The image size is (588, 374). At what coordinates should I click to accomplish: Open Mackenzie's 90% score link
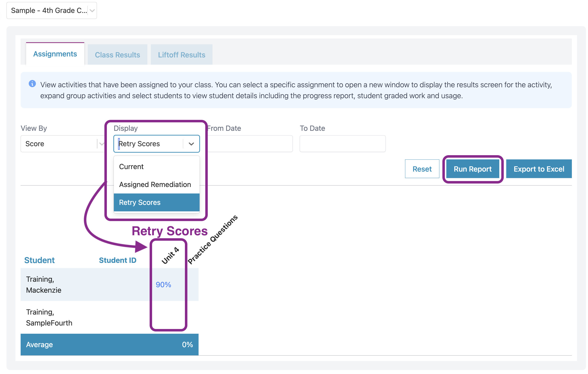(x=163, y=284)
